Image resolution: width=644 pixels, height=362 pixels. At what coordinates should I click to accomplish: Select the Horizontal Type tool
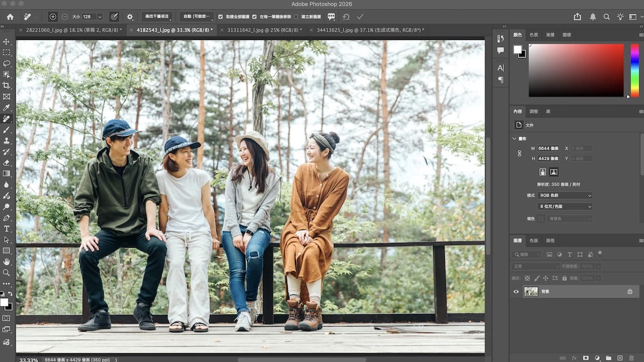pos(6,228)
